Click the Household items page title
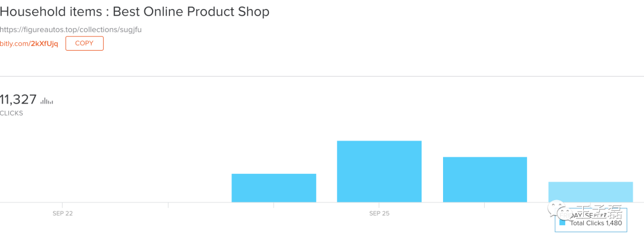 pyautogui.click(x=135, y=11)
